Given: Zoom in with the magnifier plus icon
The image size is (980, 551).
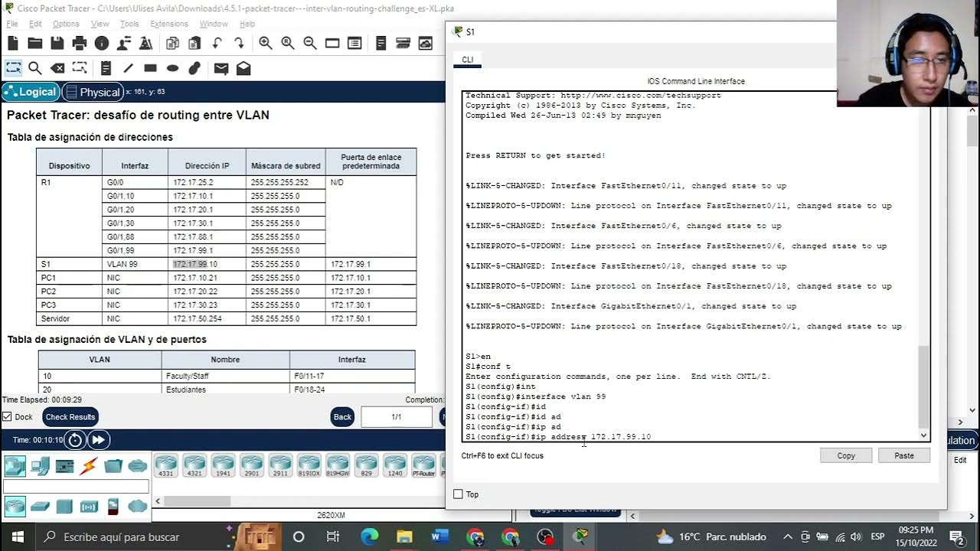Looking at the screenshot, I should point(266,44).
